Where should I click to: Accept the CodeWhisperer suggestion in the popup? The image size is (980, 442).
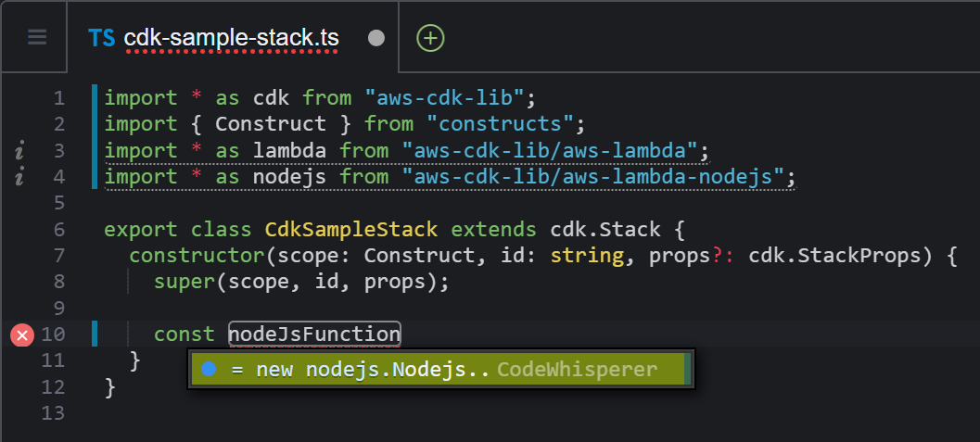(x=440, y=369)
